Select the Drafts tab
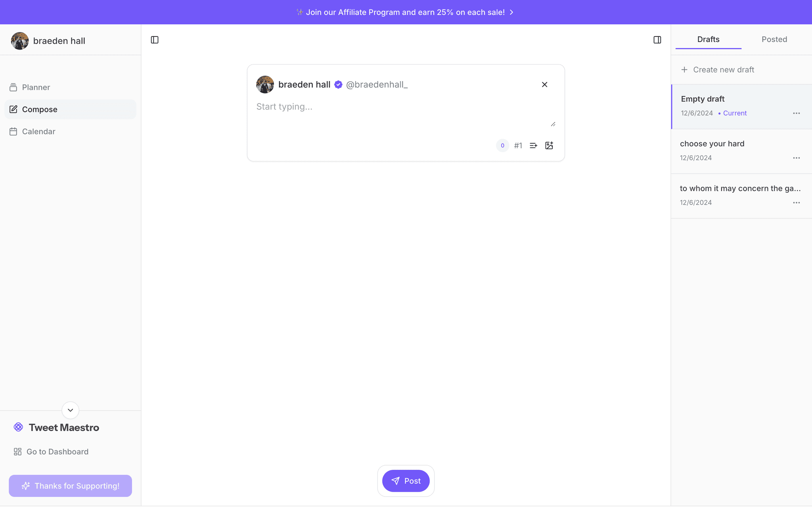812x508 pixels. point(709,39)
